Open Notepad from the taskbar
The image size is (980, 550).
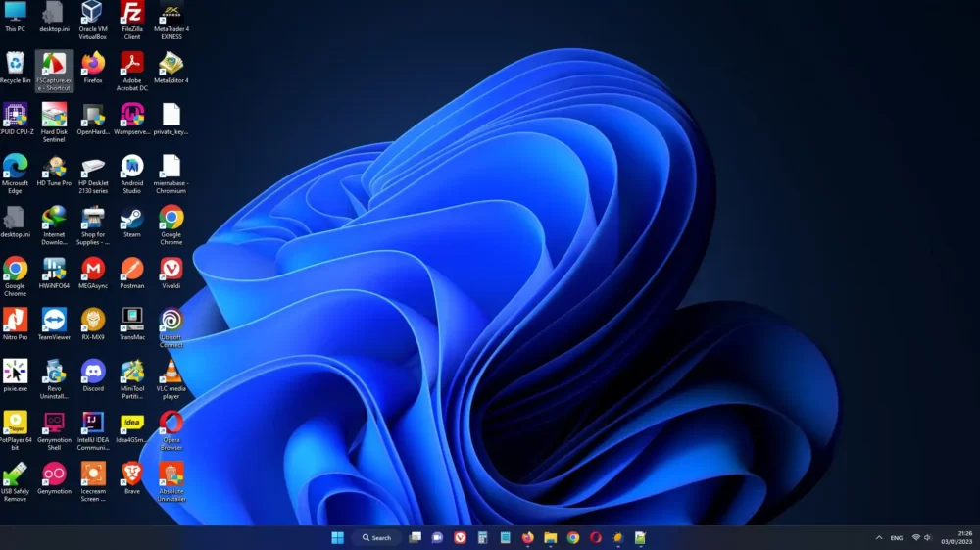(x=505, y=537)
